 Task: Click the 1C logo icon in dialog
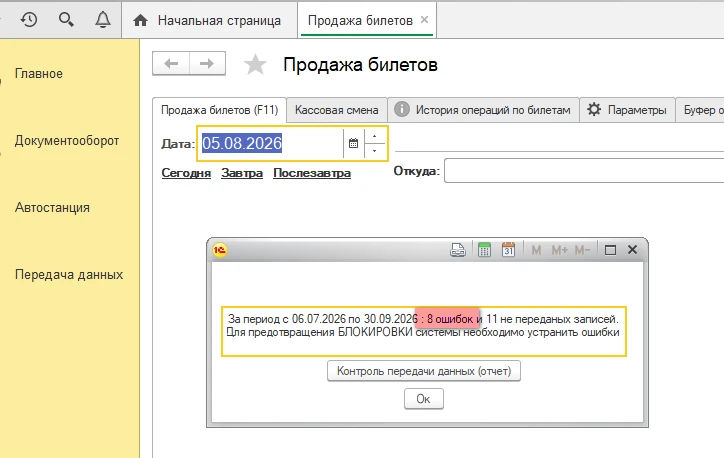[x=220, y=250]
